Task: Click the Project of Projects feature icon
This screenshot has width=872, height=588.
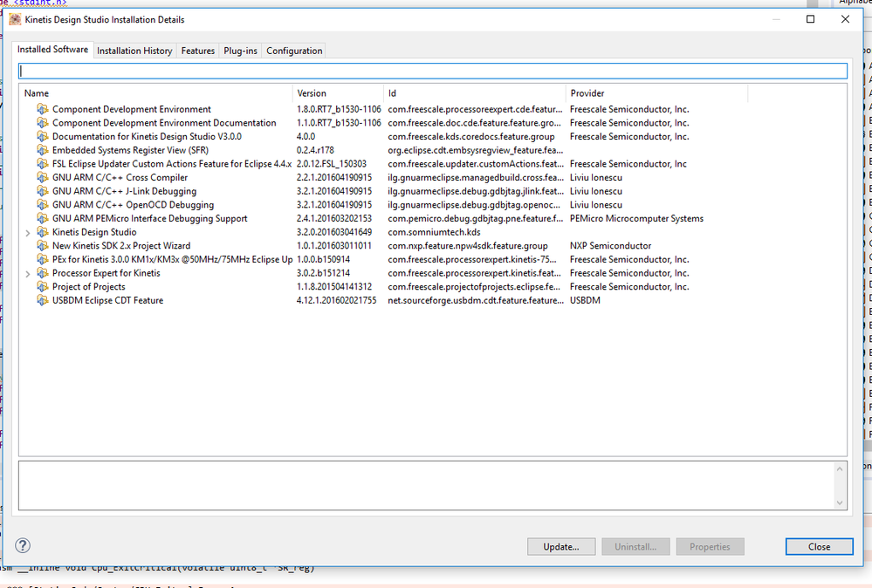Action: (x=43, y=287)
